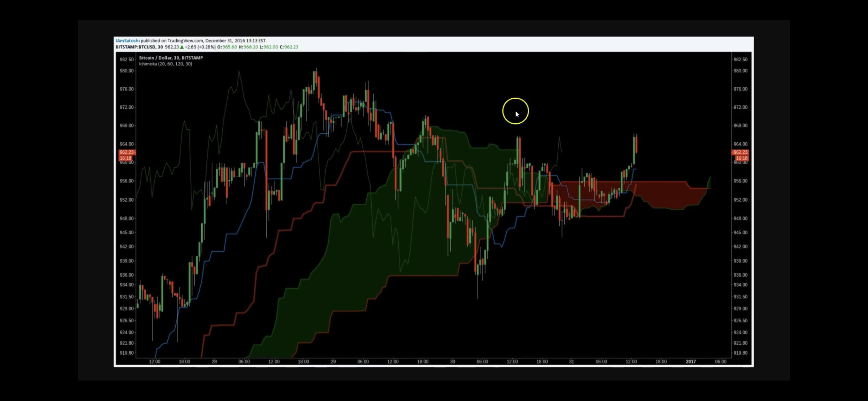Viewport: 868px width, 401px height.
Task: Click the red 962.23 price tag on left axis
Action: [x=126, y=152]
